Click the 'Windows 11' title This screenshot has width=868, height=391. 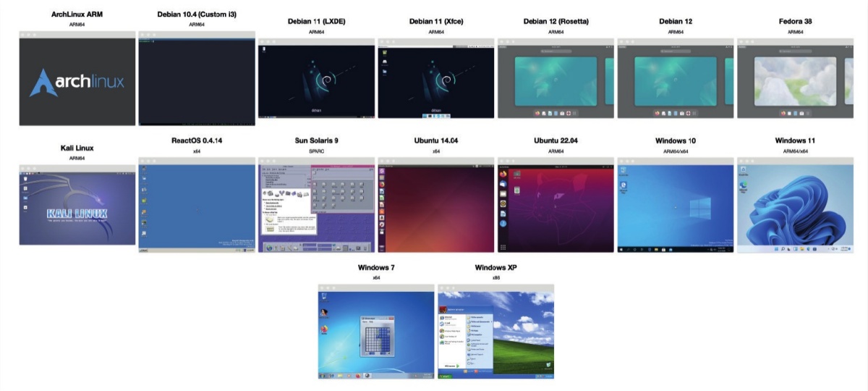pos(796,140)
